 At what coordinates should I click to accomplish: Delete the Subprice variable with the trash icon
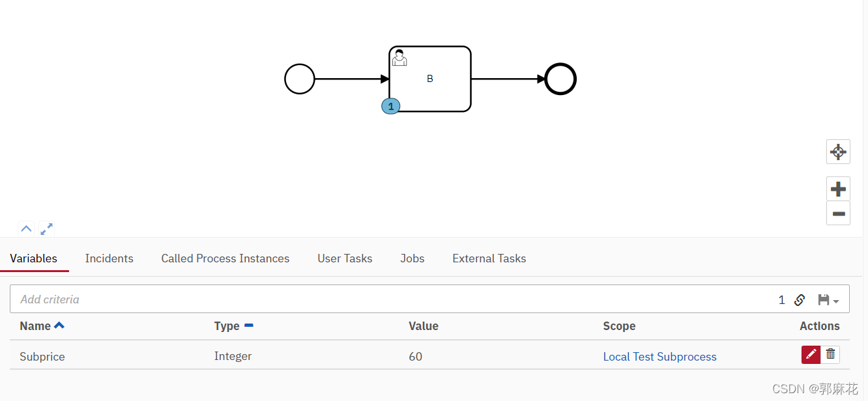coord(830,354)
